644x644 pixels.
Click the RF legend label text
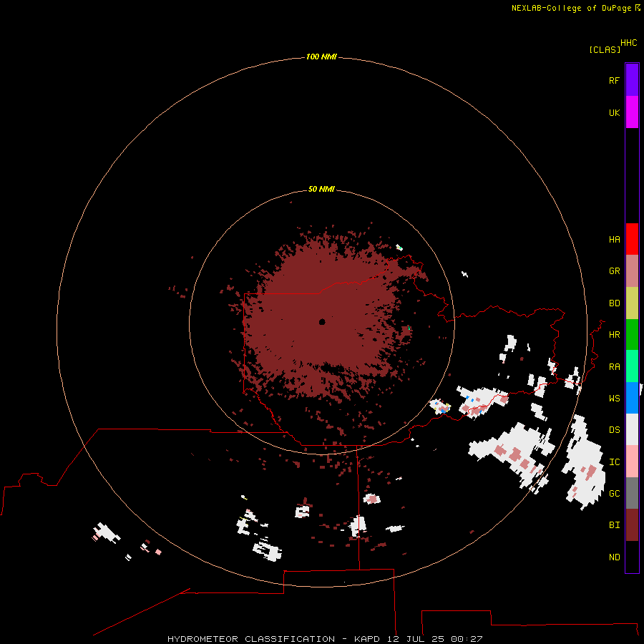(x=614, y=81)
